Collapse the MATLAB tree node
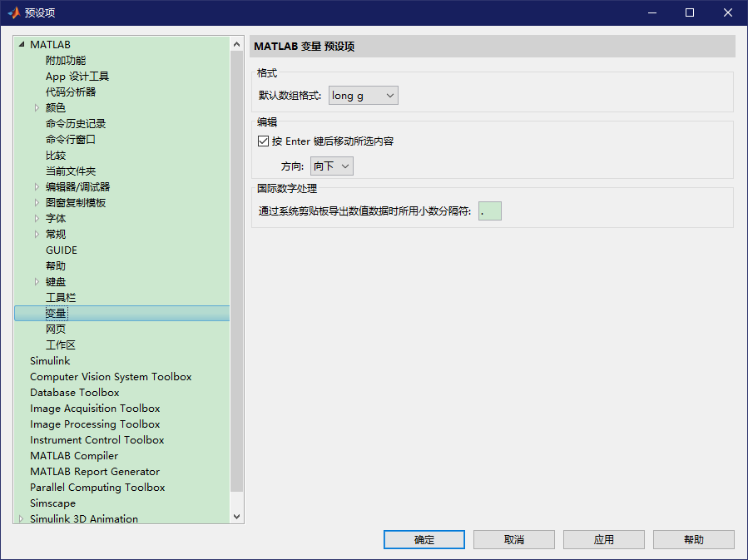The width and height of the screenshot is (748, 560). (22, 44)
